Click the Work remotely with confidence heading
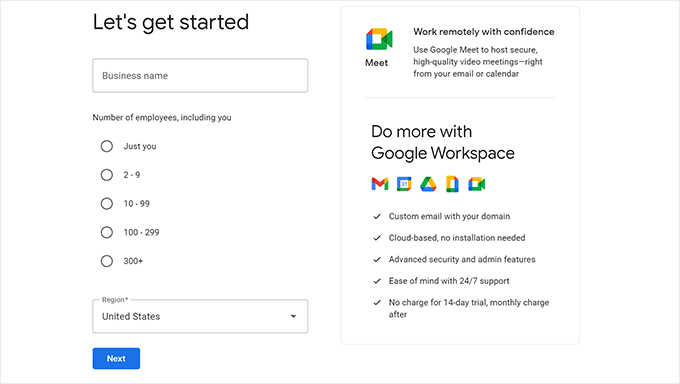 484,32
